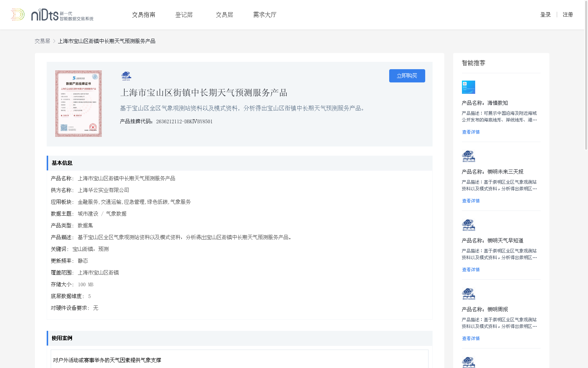Click the 气象数据 data theme text
The image size is (588, 368).
tap(116, 214)
